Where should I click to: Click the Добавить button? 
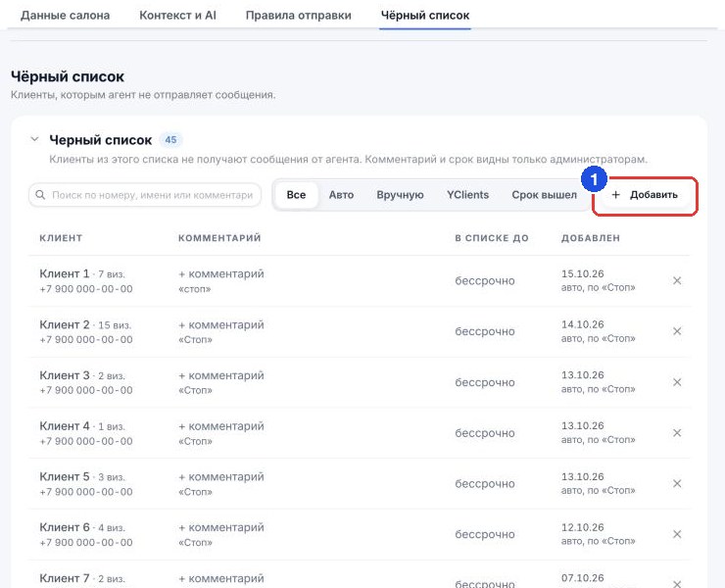click(645, 195)
